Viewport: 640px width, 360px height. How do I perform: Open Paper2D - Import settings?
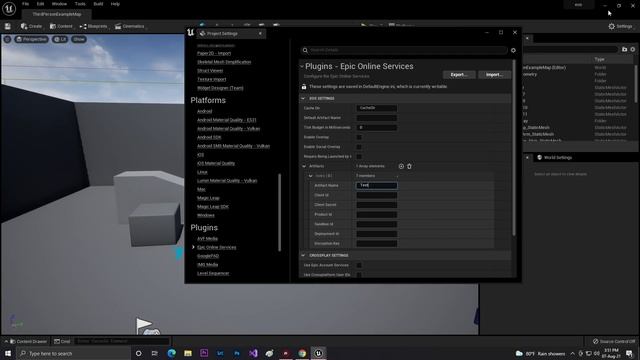click(x=214, y=53)
